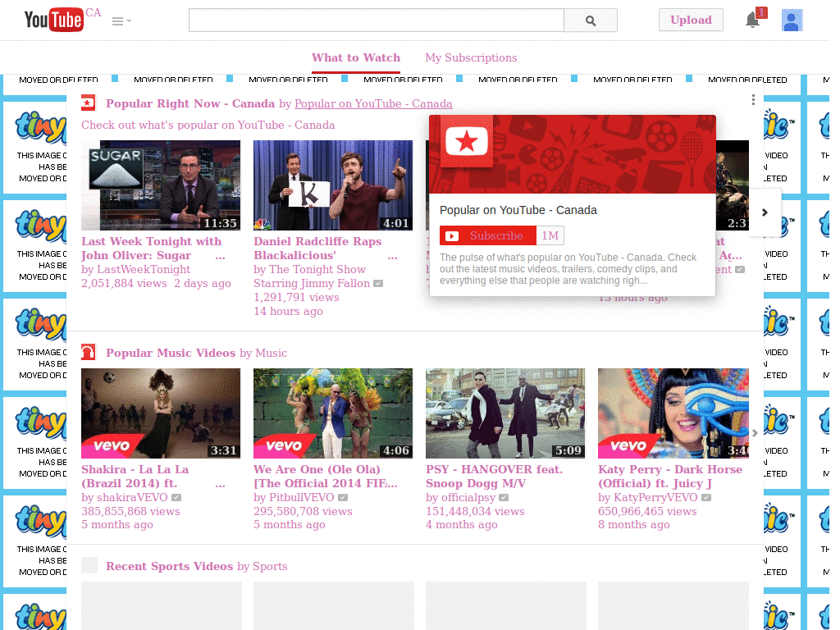
Task: Play the Last Week Tonight Sugar thumbnail
Action: tap(161, 185)
